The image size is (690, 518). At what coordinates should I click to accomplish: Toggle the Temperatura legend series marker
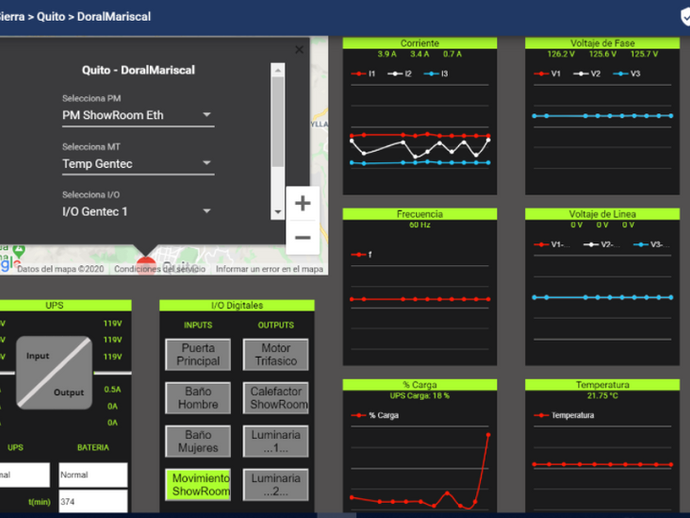tap(541, 415)
